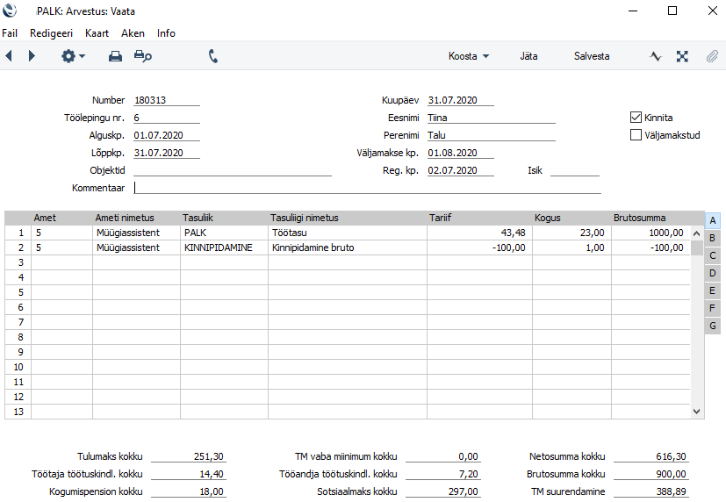Toggle the Kinnita checkbox
Screen dimensions: 726x502
coord(636,117)
